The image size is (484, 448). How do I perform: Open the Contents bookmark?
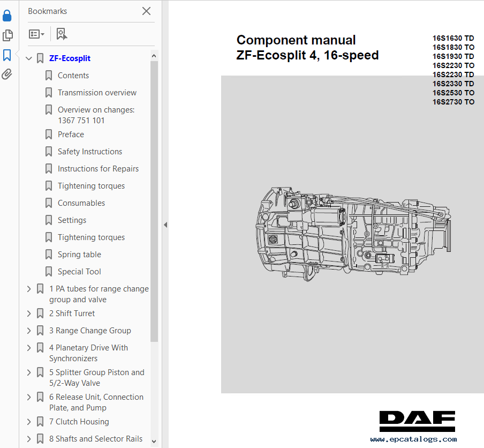click(73, 76)
